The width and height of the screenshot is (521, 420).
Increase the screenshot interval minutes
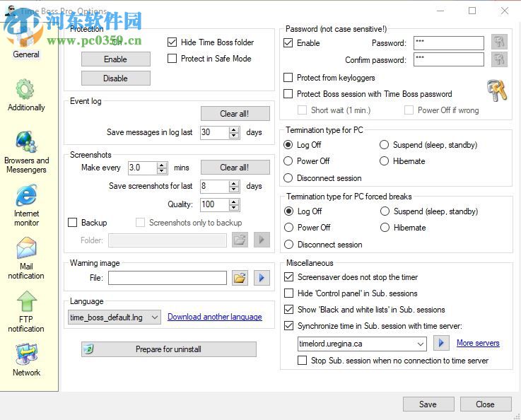(x=161, y=165)
